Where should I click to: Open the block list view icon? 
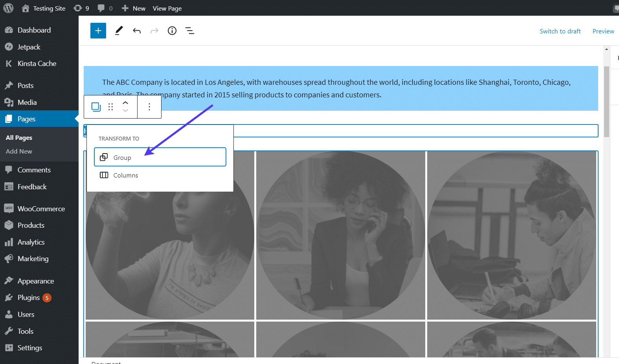[x=190, y=31]
